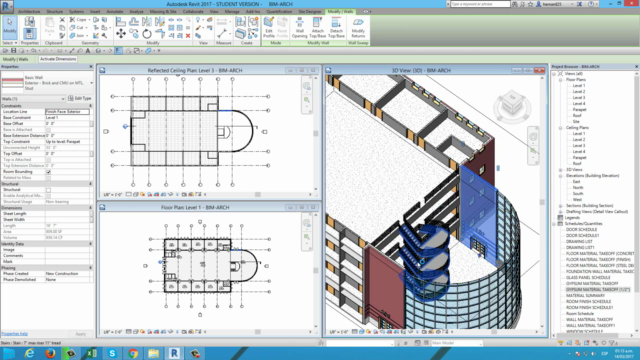Image resolution: width=640 pixels, height=360 pixels.
Task: Choose Detach Top/Base in the ribbon
Action: (336, 28)
